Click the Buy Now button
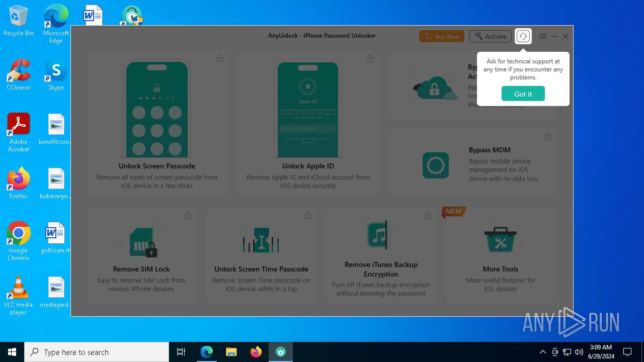 (442, 36)
